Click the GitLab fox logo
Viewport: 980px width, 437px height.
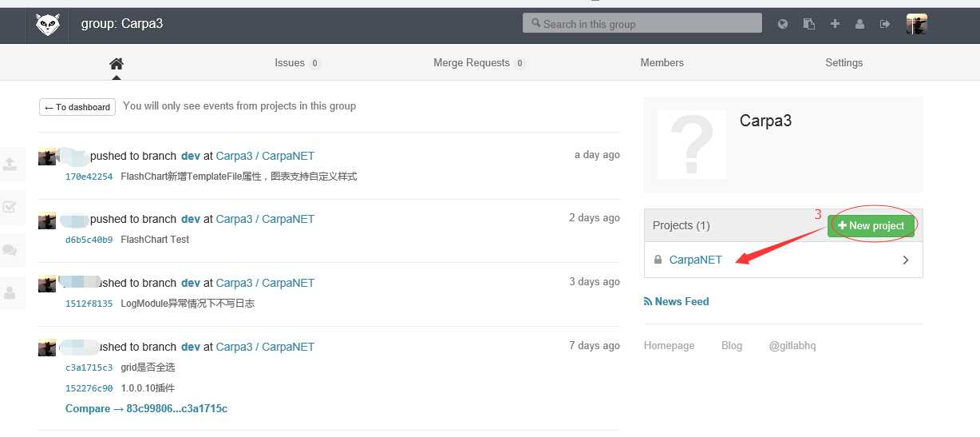[x=47, y=25]
